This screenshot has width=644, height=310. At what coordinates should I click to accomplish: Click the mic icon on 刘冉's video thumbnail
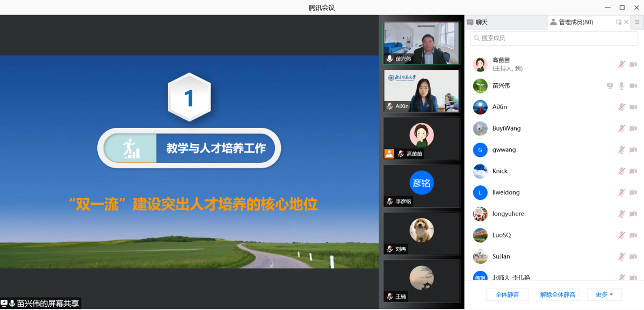(389, 249)
